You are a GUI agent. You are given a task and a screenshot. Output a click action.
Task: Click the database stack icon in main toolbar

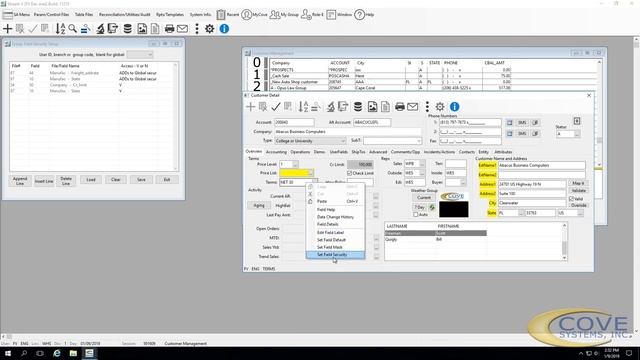[x=128, y=29]
